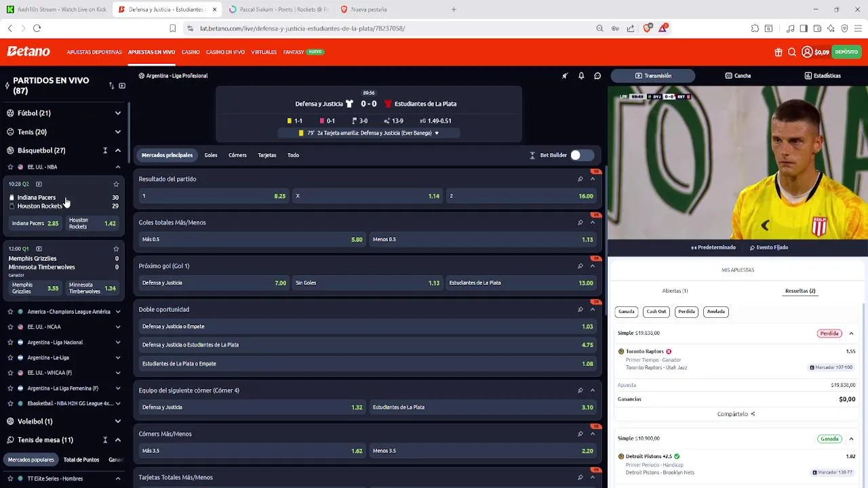Click the Tenis de mesa hourglass filter icon
Viewport: 868px width, 488px height.
pos(105,440)
